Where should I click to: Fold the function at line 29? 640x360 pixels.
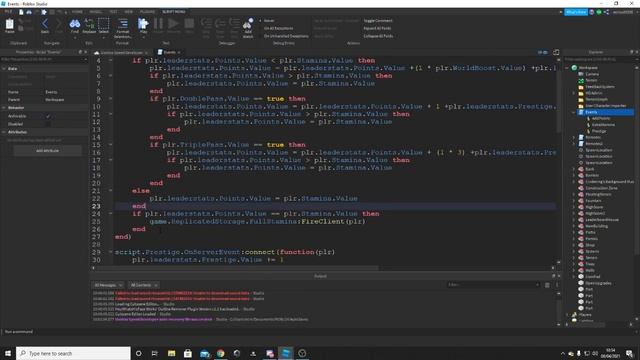110,252
